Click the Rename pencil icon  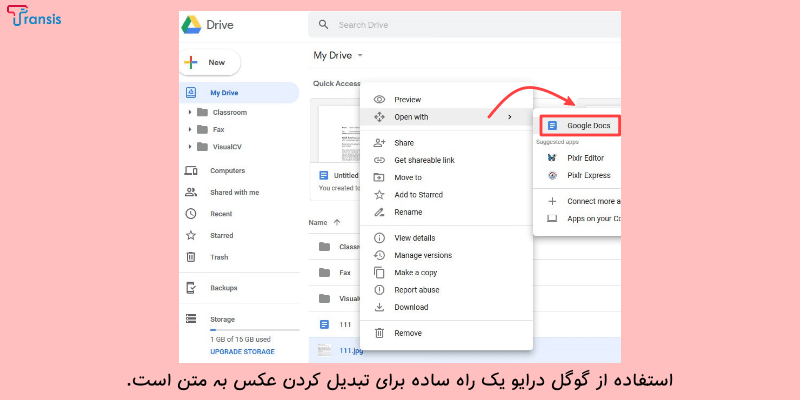pos(379,212)
